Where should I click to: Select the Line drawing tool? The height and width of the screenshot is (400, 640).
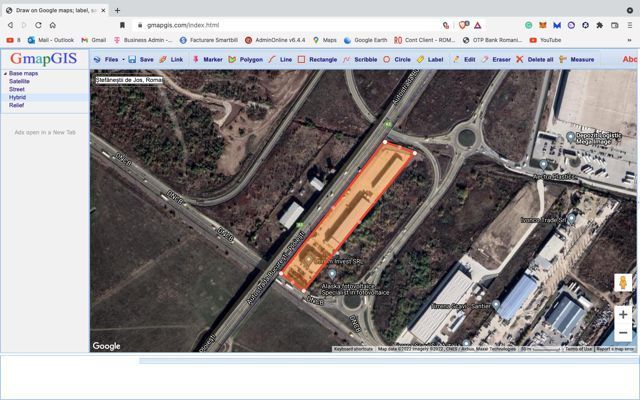tap(280, 60)
